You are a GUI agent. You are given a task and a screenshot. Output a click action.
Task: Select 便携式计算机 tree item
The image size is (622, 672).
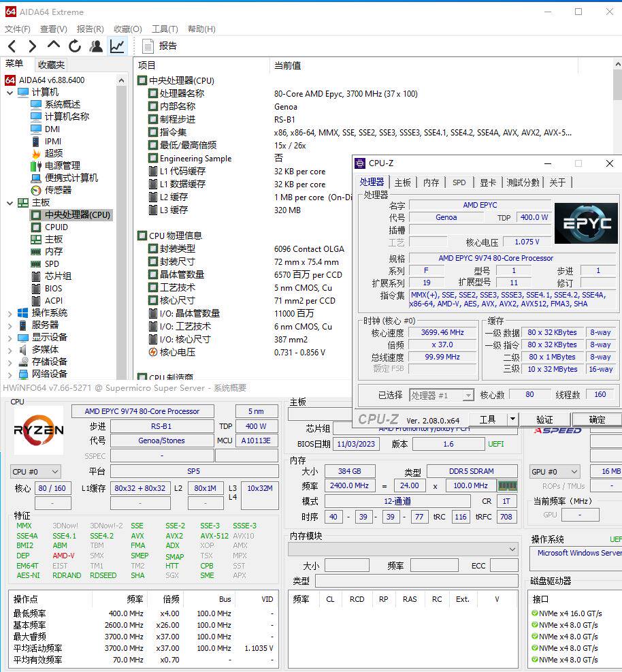click(x=71, y=178)
